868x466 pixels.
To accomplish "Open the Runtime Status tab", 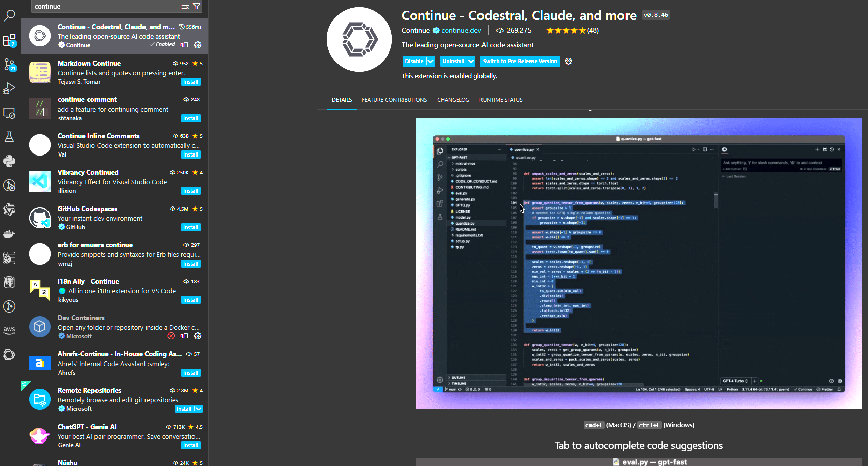I will tap(501, 100).
